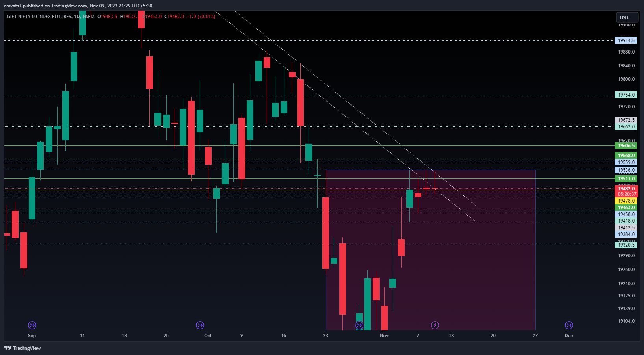
Task: Click the 9 date label on time axis
Action: coord(242,336)
